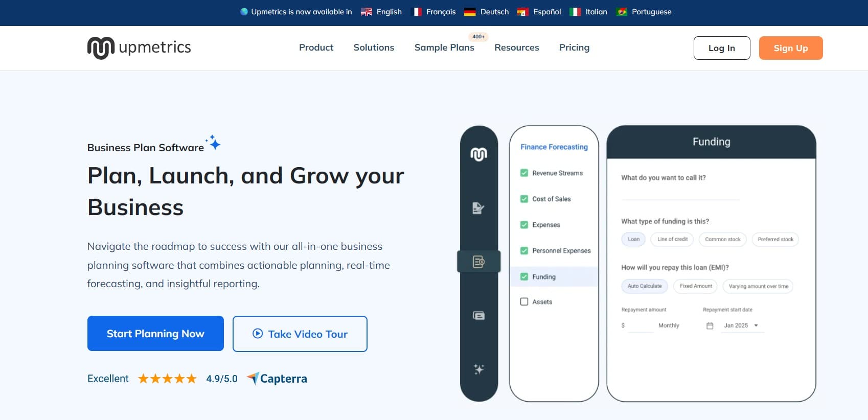Go to the Pricing page
868x420 pixels.
pyautogui.click(x=574, y=48)
